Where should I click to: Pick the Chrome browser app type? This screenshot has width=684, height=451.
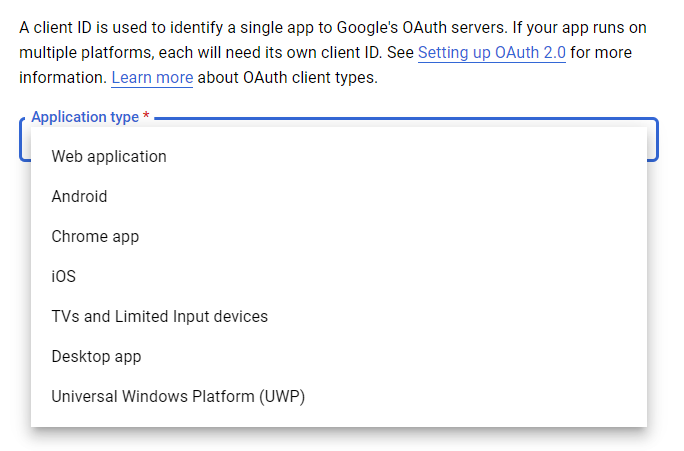pos(339,237)
